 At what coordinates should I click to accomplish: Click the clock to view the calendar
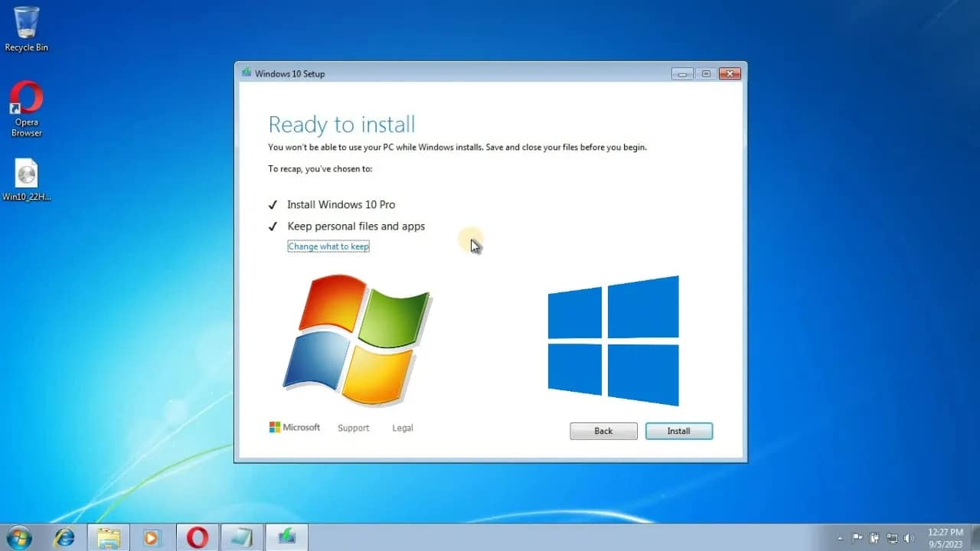[x=946, y=538]
